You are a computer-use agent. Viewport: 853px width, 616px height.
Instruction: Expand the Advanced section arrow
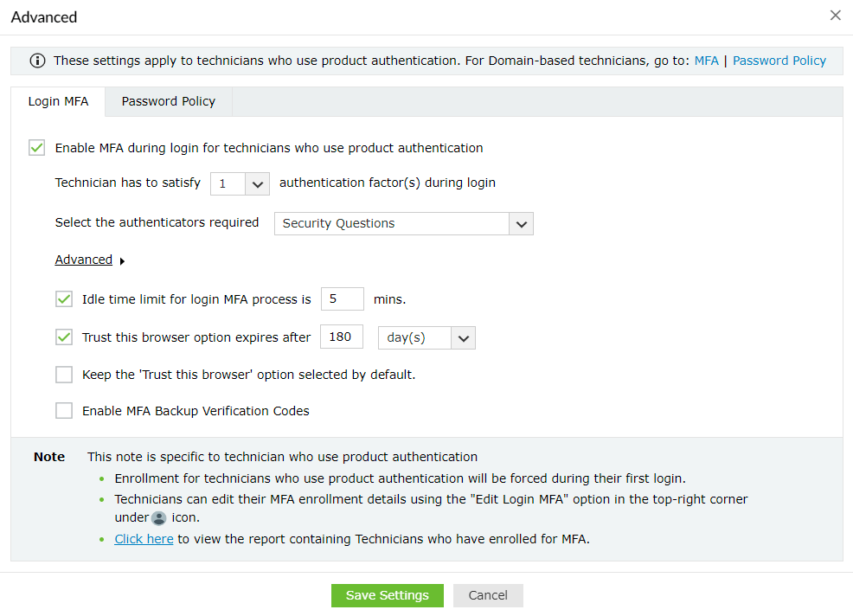click(122, 261)
